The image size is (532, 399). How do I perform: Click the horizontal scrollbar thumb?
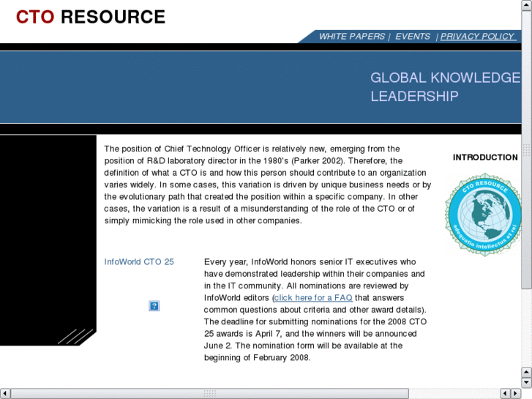tap(210, 394)
